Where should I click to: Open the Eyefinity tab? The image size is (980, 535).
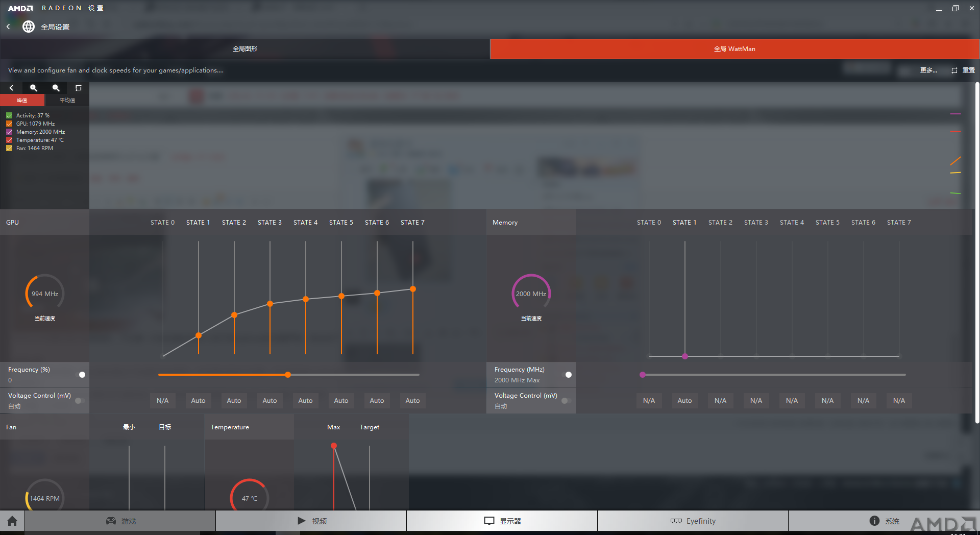point(693,521)
